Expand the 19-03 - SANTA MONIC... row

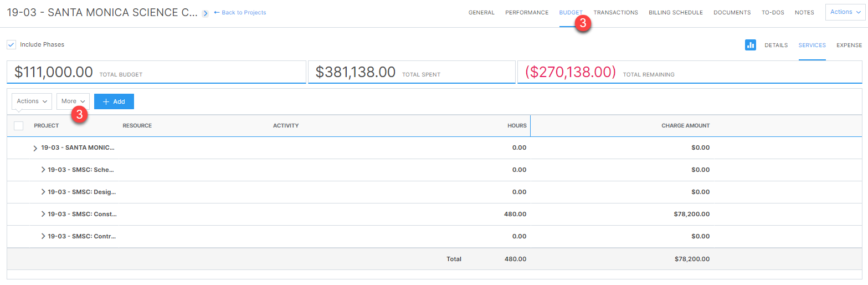point(35,148)
